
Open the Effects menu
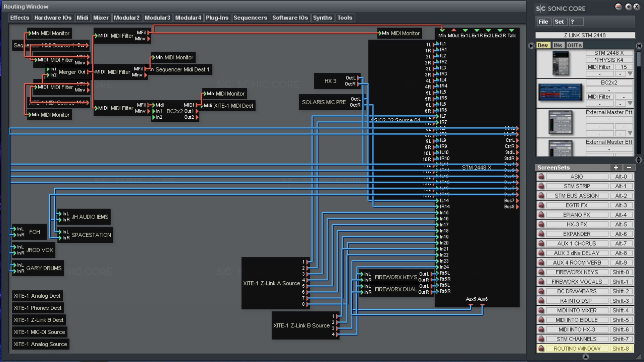(x=20, y=18)
